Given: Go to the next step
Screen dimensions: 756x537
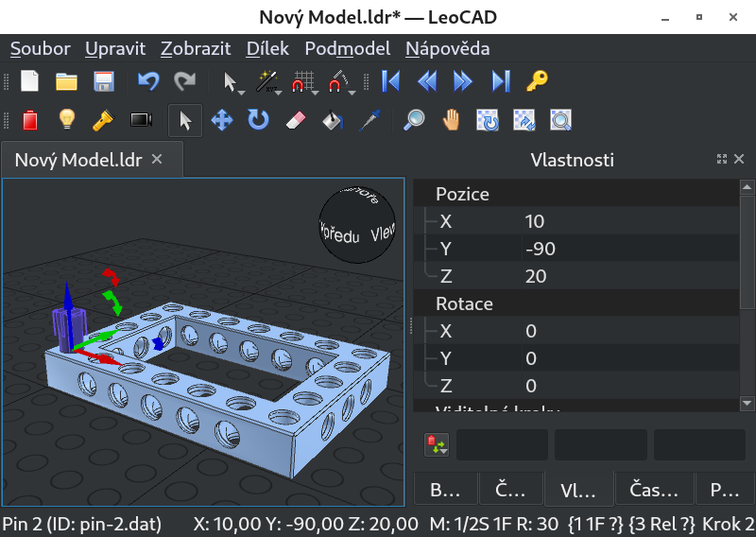Looking at the screenshot, I should tap(463, 81).
